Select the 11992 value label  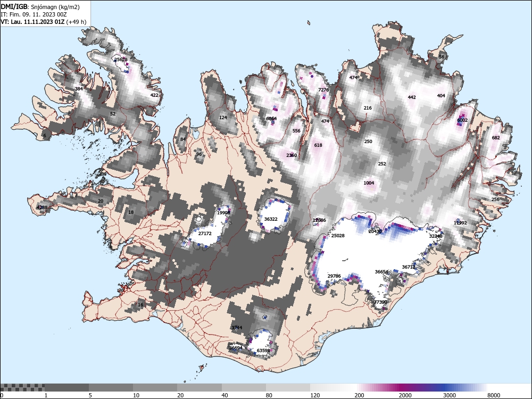460,222
